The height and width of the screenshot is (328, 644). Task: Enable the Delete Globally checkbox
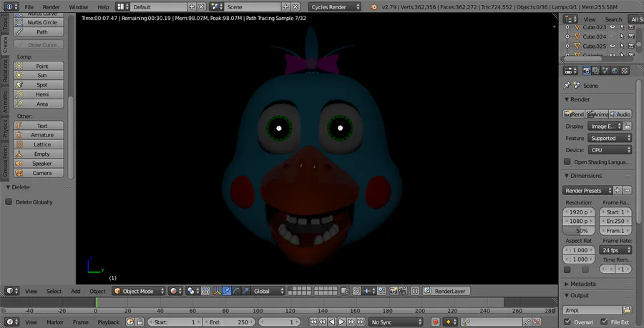(x=9, y=202)
